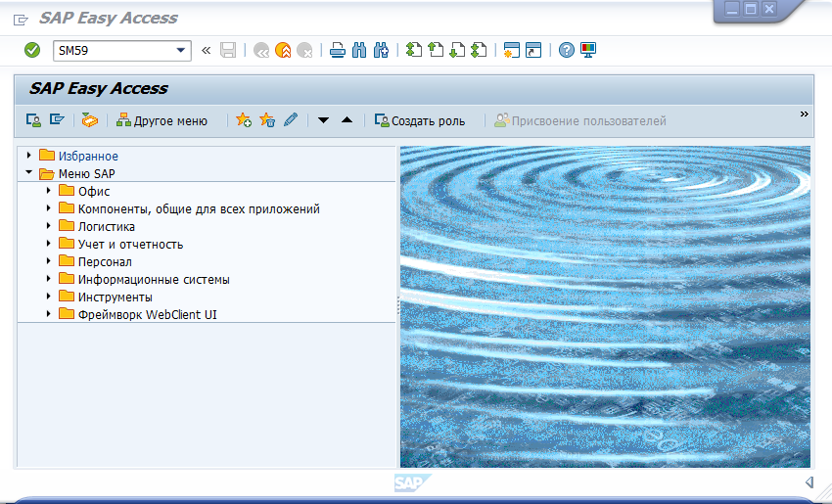832x504 pixels.
Task: Show more toolbar buttons with double chevron
Action: (x=805, y=115)
